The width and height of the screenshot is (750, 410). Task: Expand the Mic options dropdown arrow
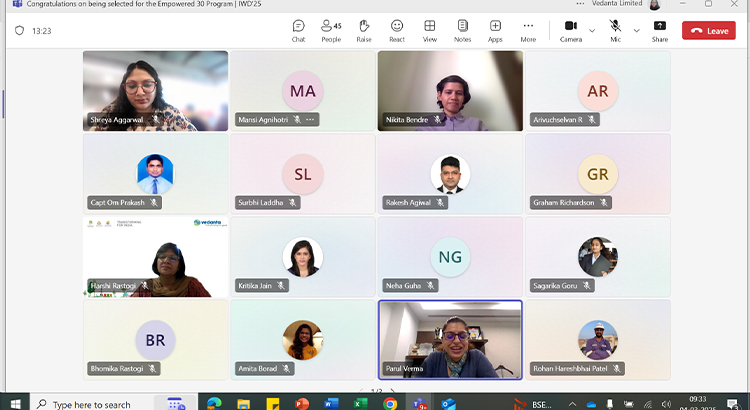coord(635,30)
